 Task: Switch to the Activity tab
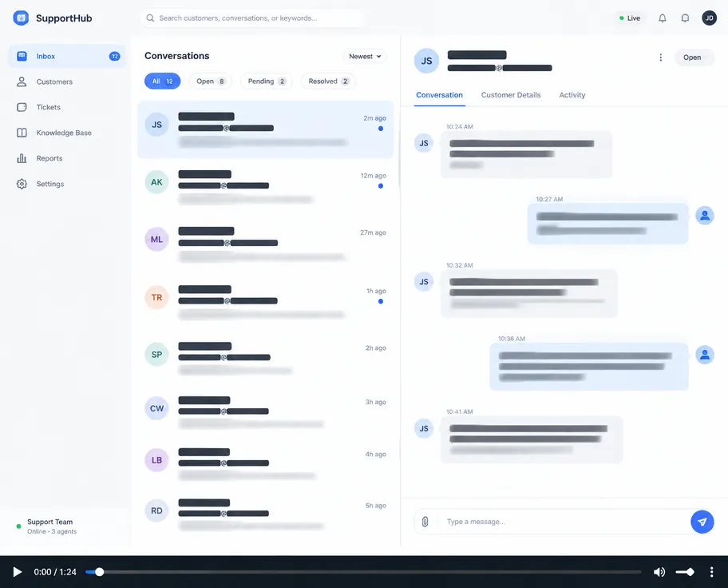tap(572, 95)
